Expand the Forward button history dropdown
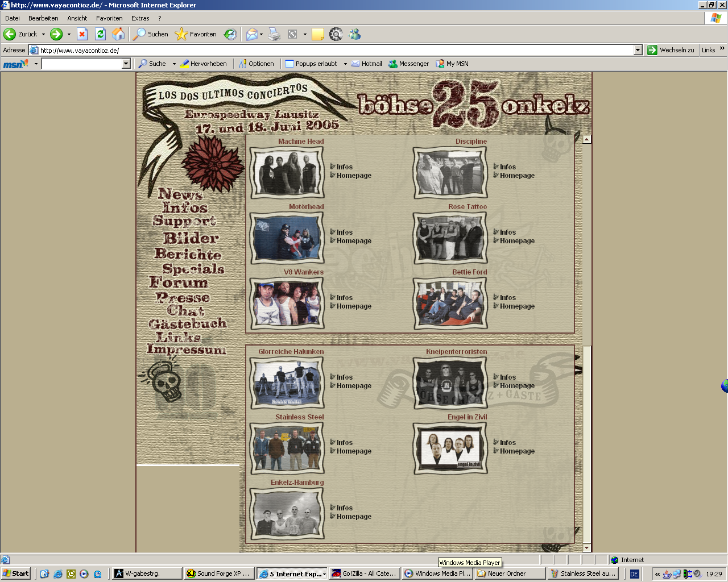This screenshot has height=582, width=728. coord(69,34)
